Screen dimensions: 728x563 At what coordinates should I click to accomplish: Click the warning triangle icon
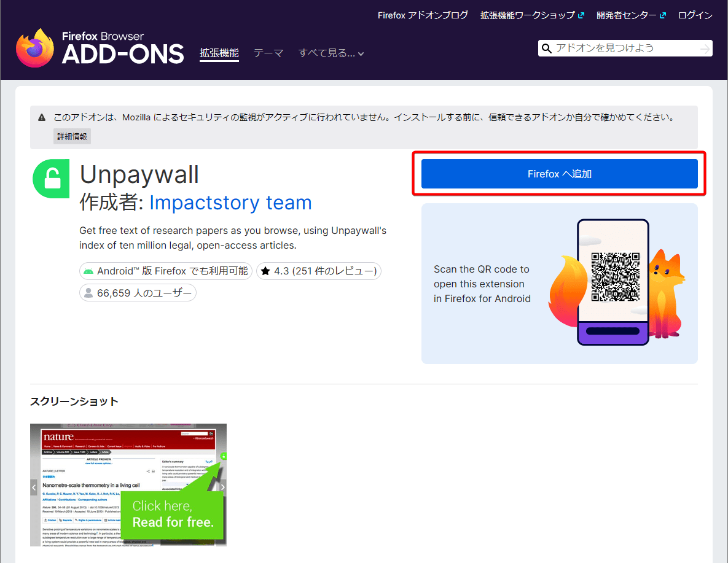click(x=42, y=117)
